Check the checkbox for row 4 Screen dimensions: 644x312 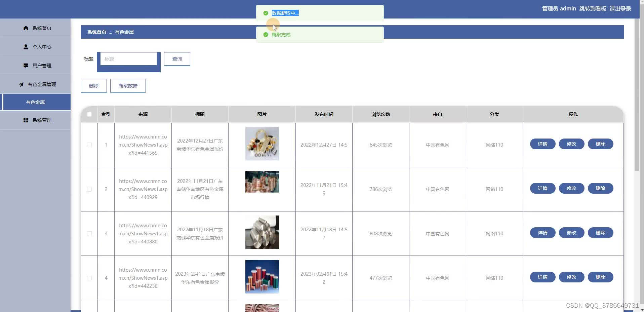(89, 278)
